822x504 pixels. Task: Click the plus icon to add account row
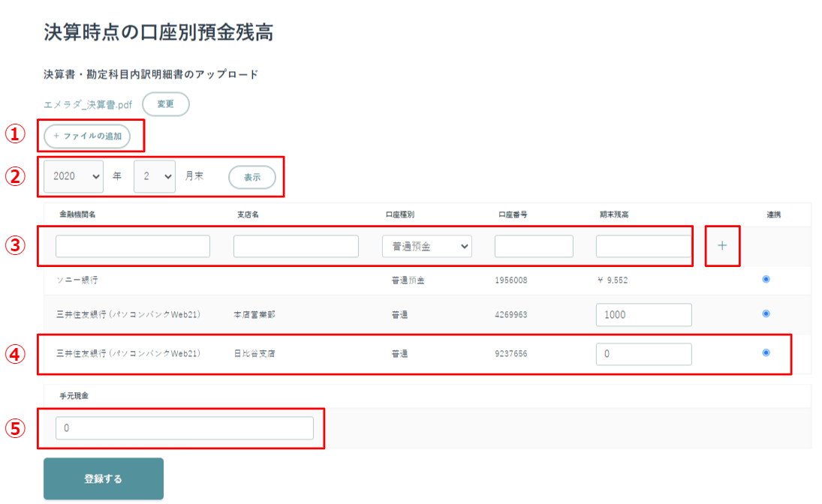pos(722,246)
